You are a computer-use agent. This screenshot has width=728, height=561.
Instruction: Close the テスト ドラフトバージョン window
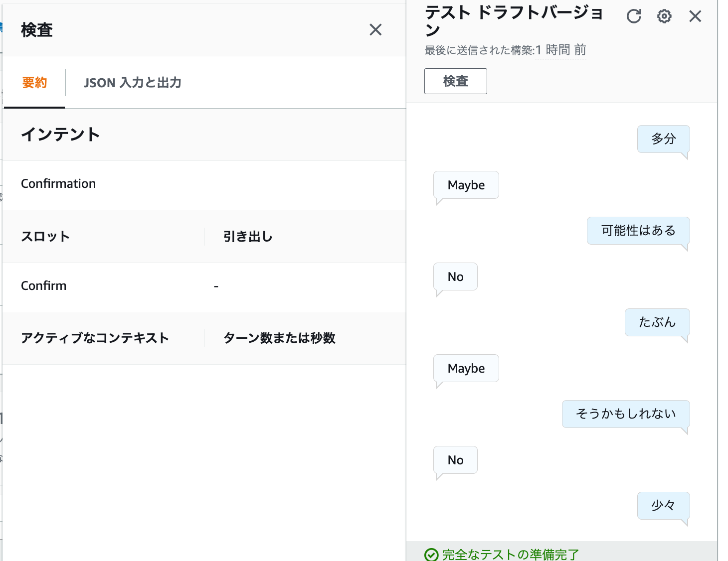[x=695, y=16]
